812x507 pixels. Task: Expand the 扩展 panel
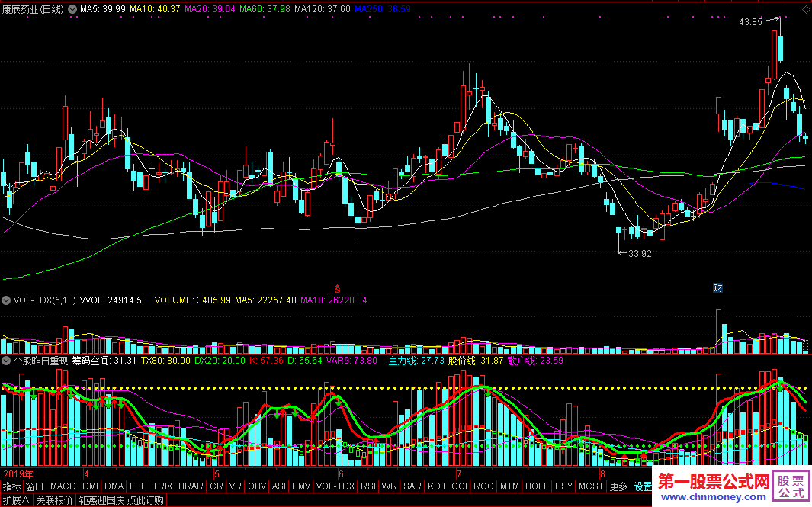pyautogui.click(x=16, y=500)
